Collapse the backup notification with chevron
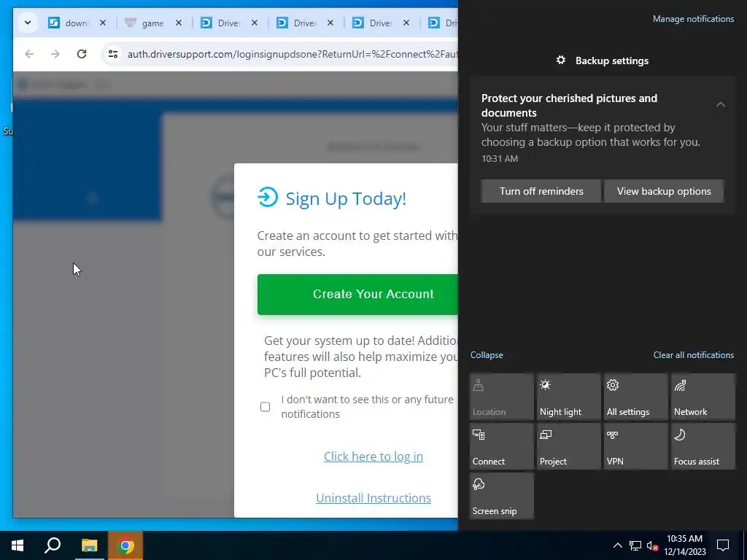The width and height of the screenshot is (747, 560). [x=720, y=104]
